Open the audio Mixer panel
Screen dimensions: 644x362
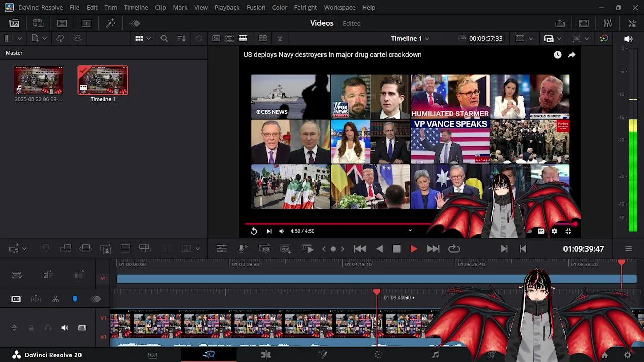[x=608, y=23]
